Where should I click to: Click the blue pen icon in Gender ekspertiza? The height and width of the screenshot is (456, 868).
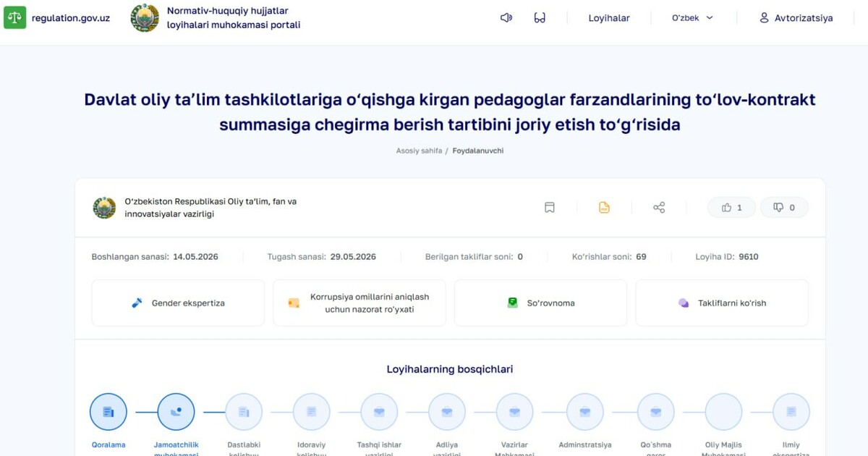click(x=137, y=303)
